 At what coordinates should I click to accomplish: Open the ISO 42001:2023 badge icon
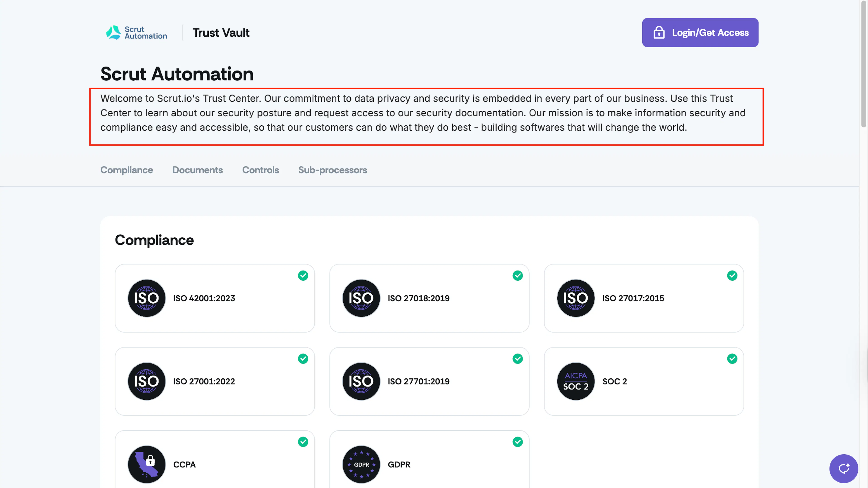coord(146,298)
